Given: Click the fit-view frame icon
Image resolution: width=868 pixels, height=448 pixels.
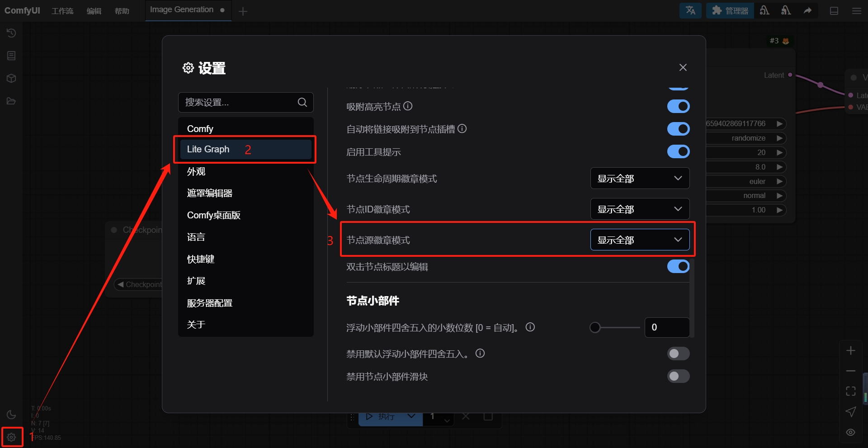Looking at the screenshot, I should 851,391.
